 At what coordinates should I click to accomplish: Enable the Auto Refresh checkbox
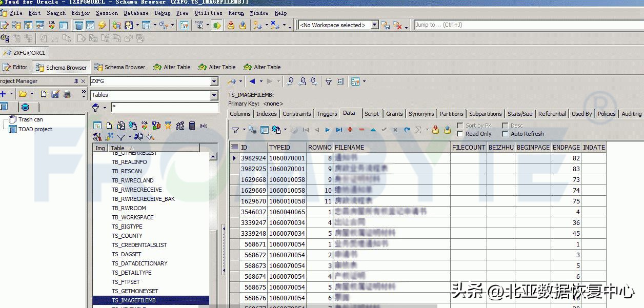[x=506, y=134]
